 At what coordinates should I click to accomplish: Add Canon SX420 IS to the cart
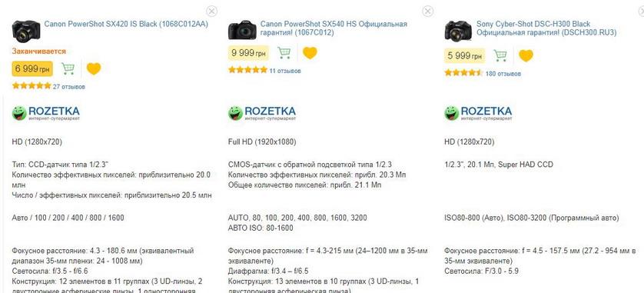68,68
